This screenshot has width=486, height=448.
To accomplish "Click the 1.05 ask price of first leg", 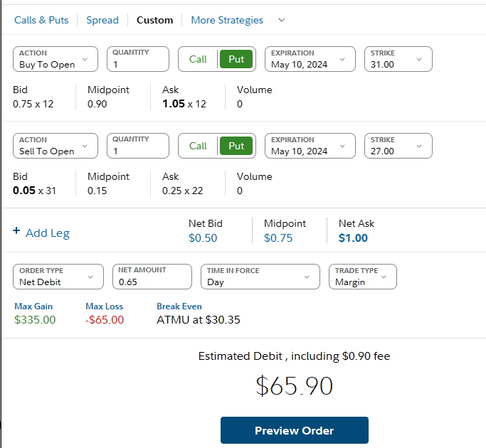I will pos(174,104).
